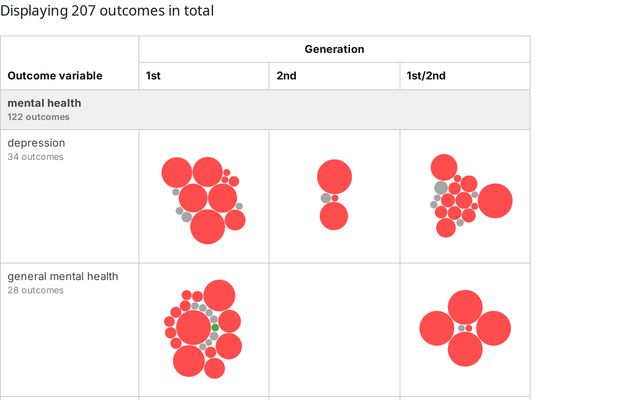The image size is (640, 400).
Task: Select largest gray bubble in depression 1st/2nd cell
Action: 441,187
